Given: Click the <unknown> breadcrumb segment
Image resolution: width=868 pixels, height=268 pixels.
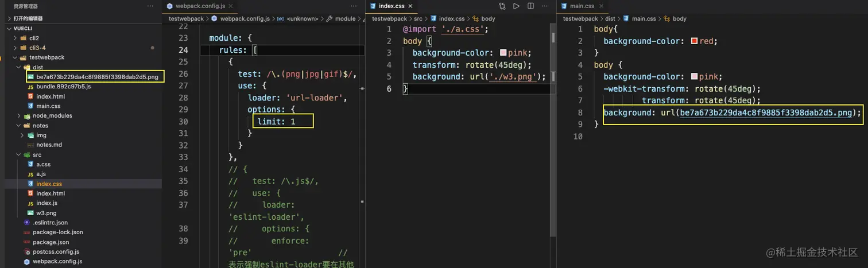Looking at the screenshot, I should tap(301, 18).
